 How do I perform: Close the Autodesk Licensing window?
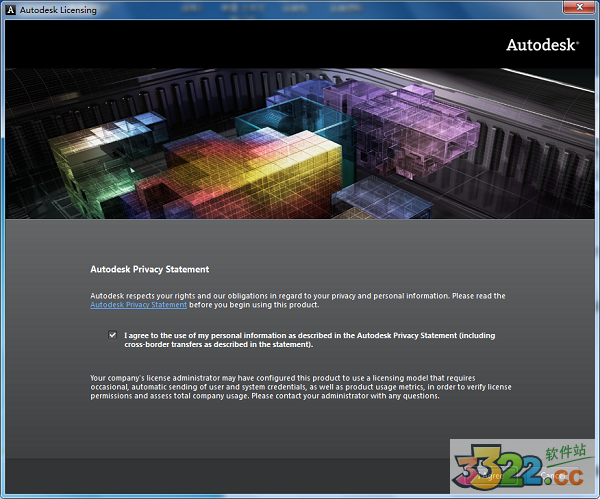coord(579,7)
